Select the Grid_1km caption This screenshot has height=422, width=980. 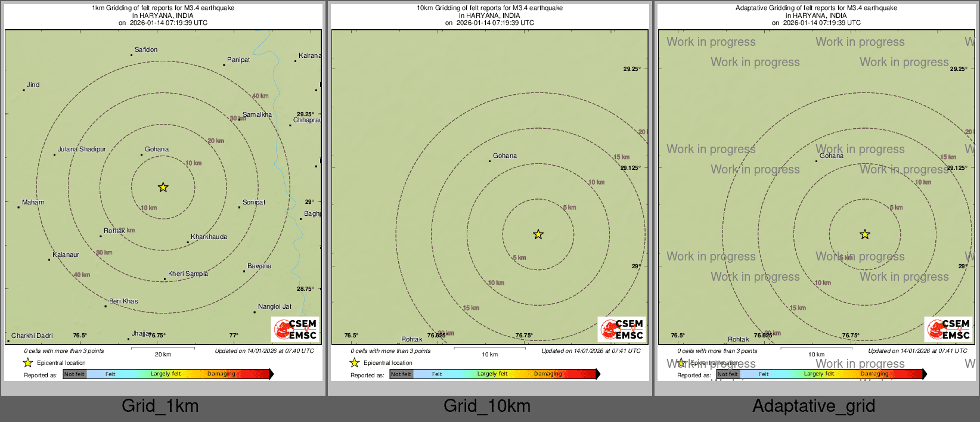pyautogui.click(x=160, y=406)
